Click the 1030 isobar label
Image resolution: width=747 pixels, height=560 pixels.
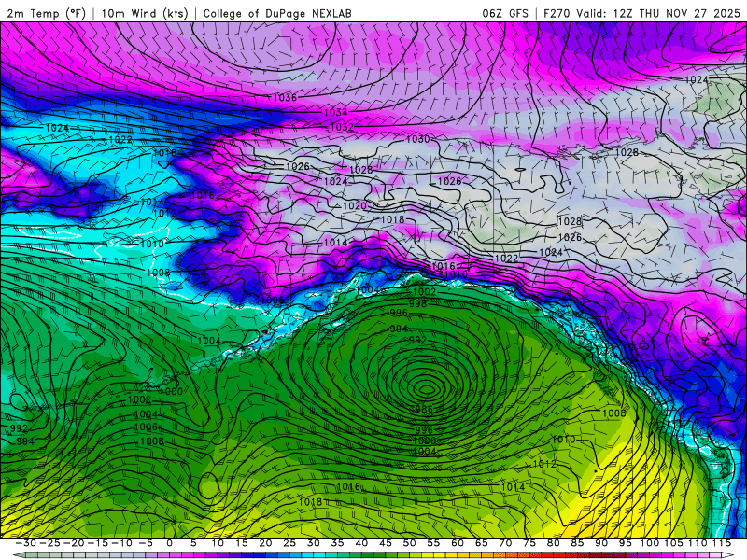[417, 139]
